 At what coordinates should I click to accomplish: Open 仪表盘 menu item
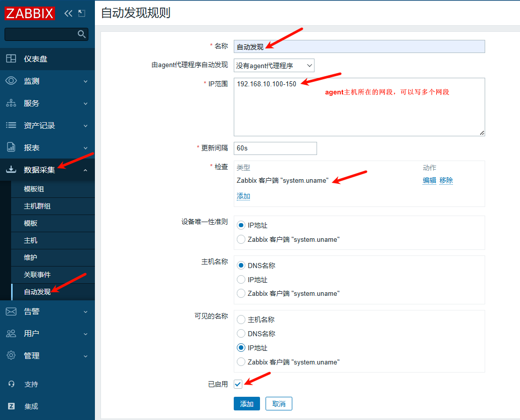tap(47, 59)
